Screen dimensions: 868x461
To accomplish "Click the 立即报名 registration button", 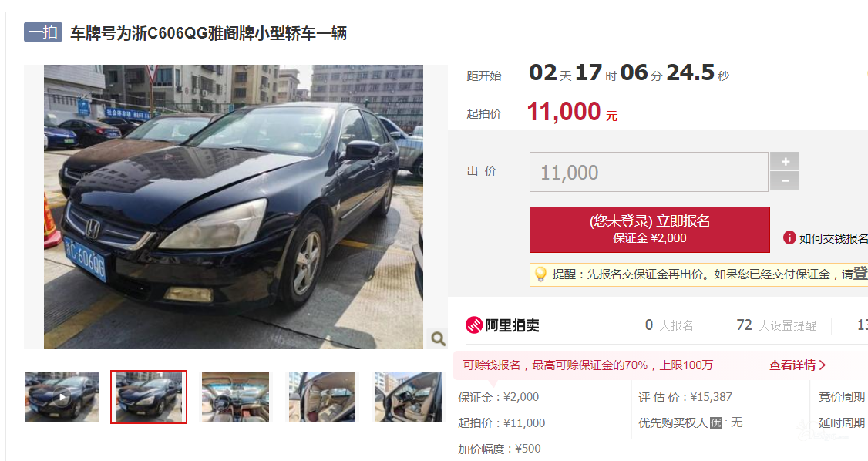I will click(x=649, y=230).
